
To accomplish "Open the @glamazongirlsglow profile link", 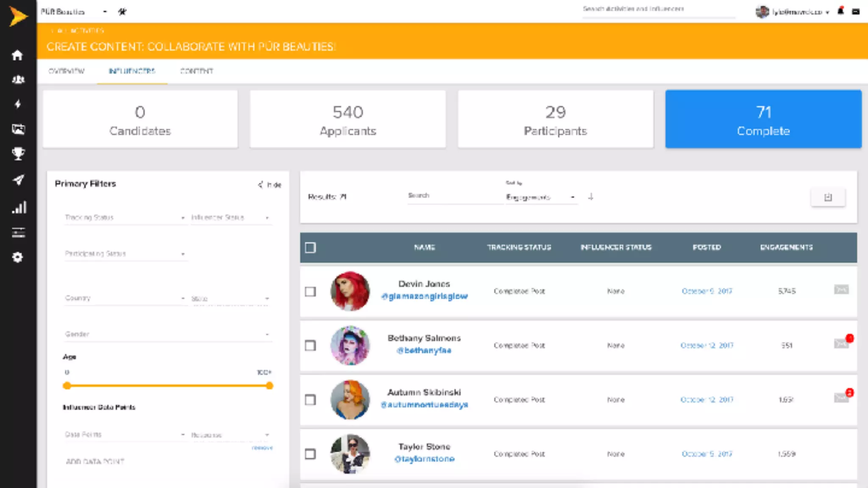I will point(424,296).
